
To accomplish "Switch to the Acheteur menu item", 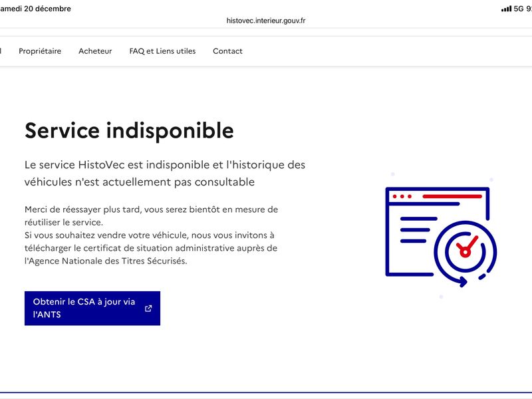I will 95,51.
